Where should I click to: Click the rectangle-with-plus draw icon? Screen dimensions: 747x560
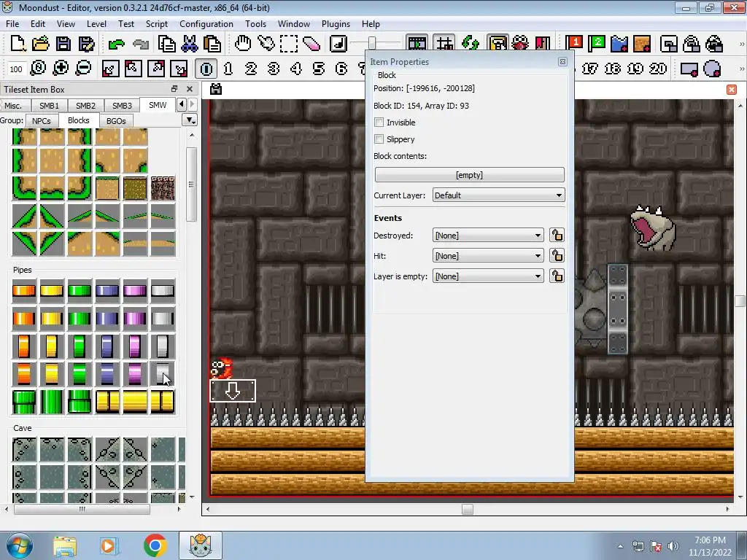689,69
